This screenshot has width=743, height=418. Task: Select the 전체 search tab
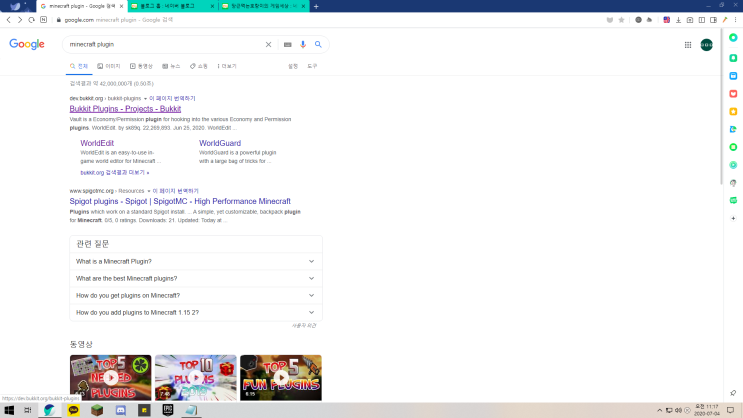coord(79,66)
